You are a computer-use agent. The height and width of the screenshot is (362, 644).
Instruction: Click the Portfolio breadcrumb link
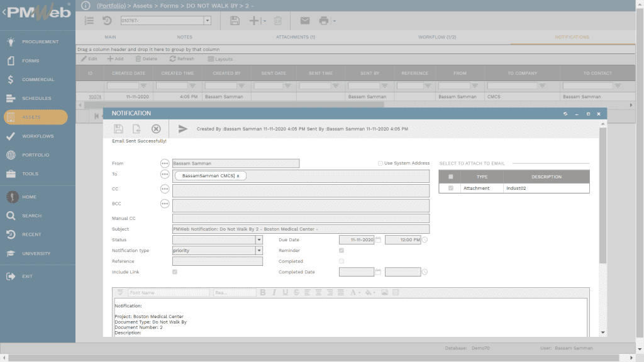111,6
